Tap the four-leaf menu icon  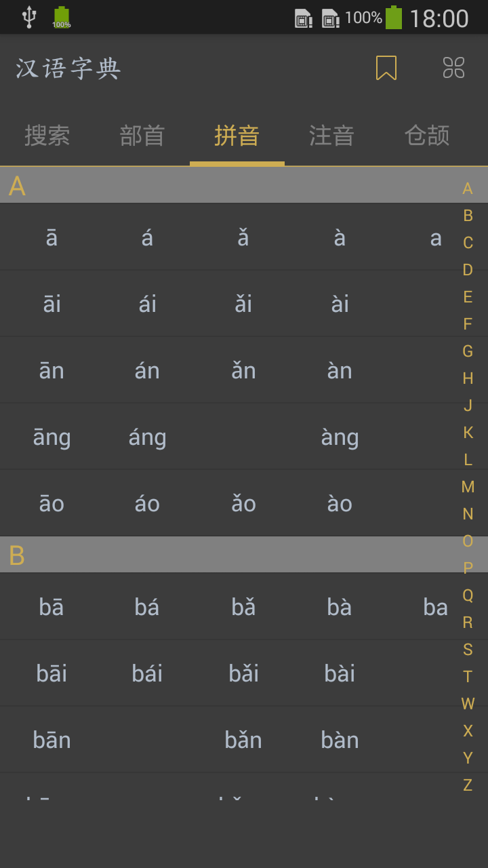[453, 68]
